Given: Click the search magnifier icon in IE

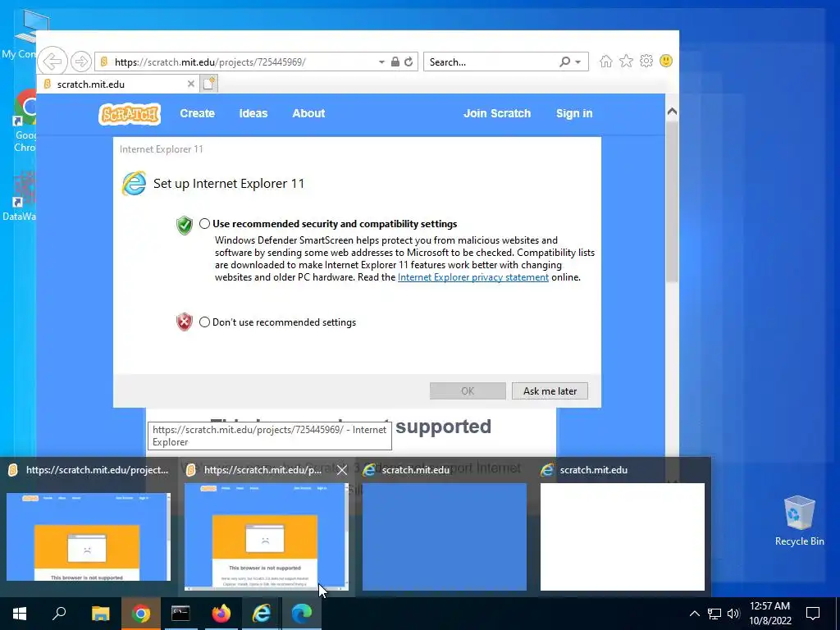Looking at the screenshot, I should pos(564,62).
